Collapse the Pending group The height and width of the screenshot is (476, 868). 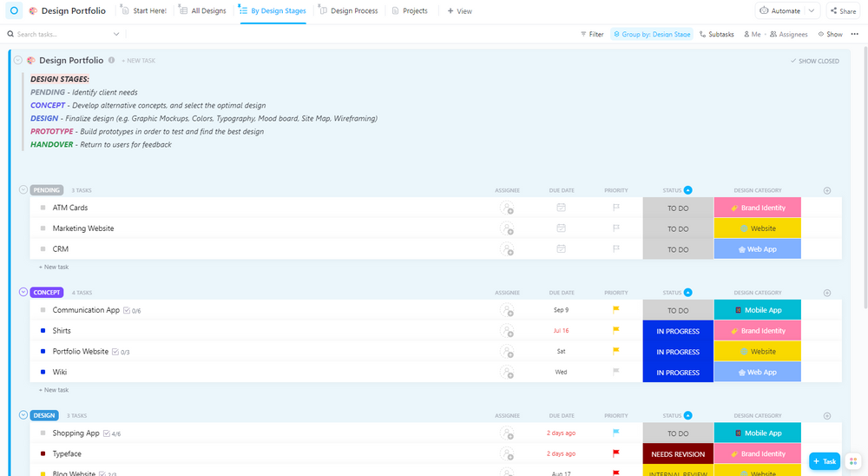23,190
